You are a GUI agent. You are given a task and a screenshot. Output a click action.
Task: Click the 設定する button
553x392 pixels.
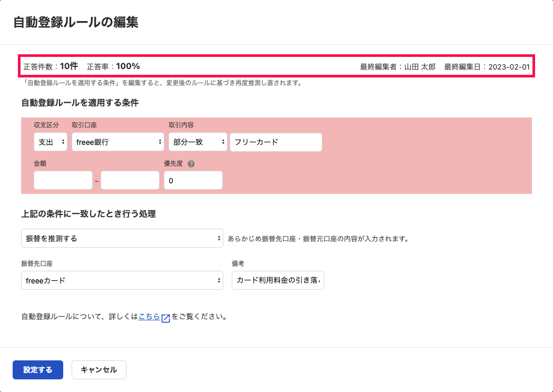tap(38, 370)
